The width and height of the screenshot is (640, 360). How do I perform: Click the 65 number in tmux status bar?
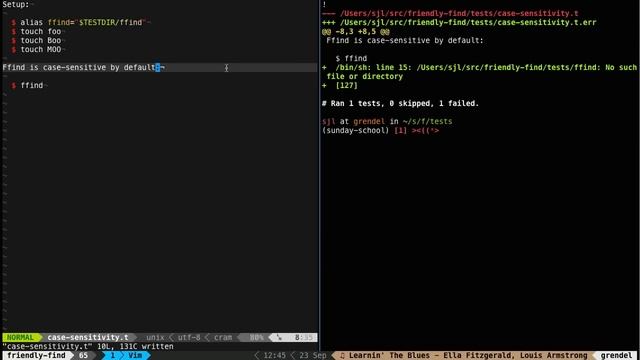[x=83, y=356]
